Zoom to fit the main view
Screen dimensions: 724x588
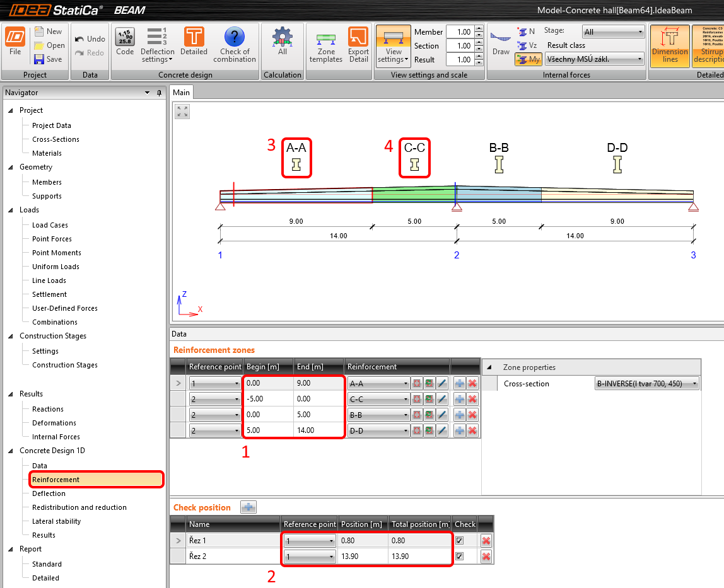pos(182,111)
